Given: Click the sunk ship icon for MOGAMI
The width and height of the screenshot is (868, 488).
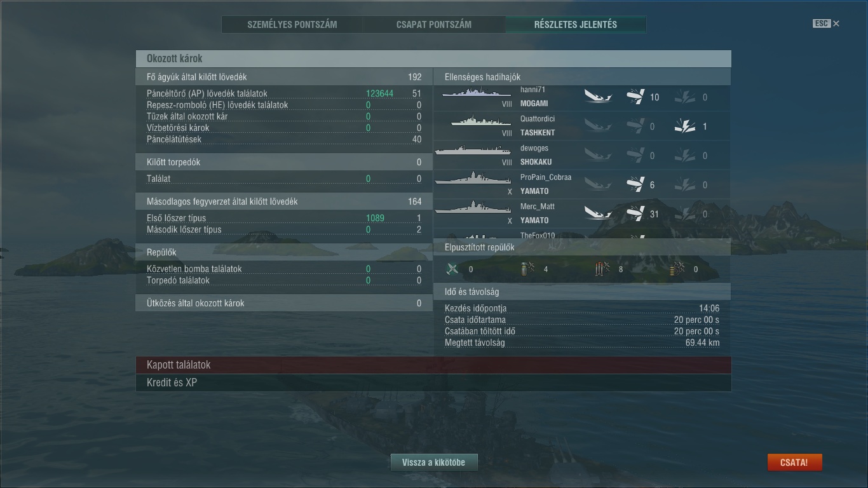Looking at the screenshot, I should 597,97.
